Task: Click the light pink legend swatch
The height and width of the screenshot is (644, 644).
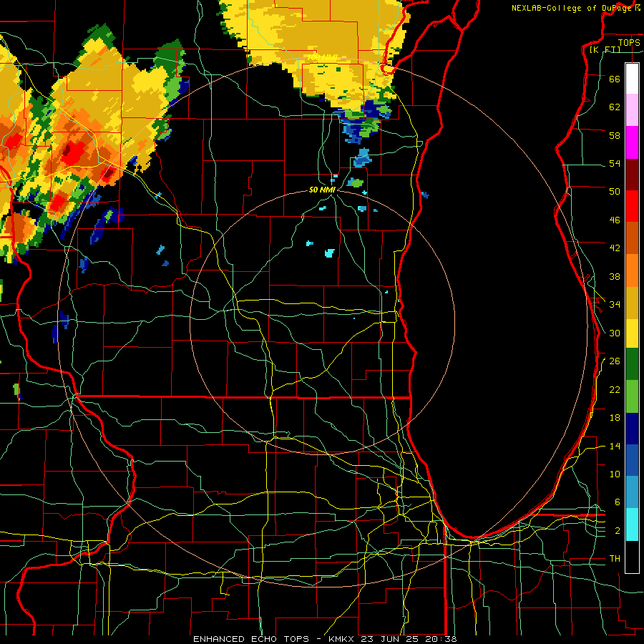Action: coord(632,110)
